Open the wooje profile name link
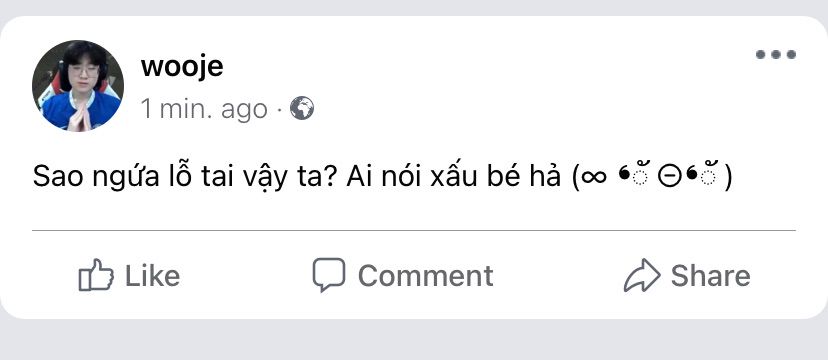Screen dimensions: 828x360 click(x=182, y=67)
